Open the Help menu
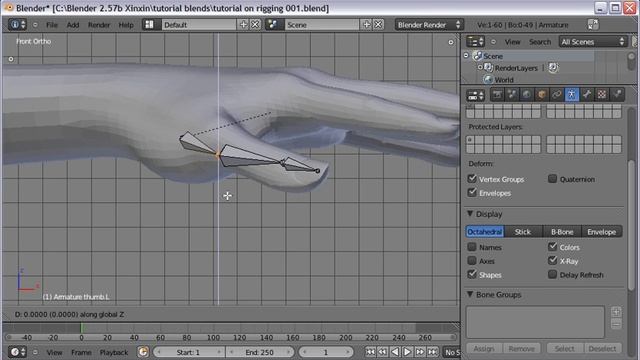Screen dimensions: 640x360 point(126,25)
